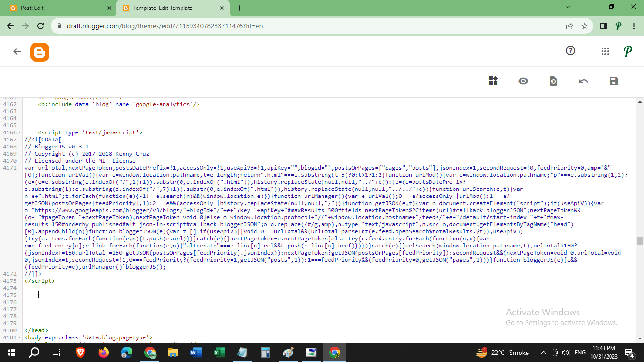The height and width of the screenshot is (362, 644).
Task: Open Paint from taskbar
Action: [289, 352]
